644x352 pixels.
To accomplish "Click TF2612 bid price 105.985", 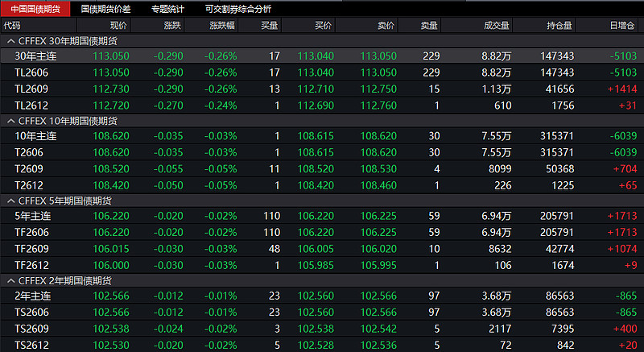I will (x=316, y=265).
